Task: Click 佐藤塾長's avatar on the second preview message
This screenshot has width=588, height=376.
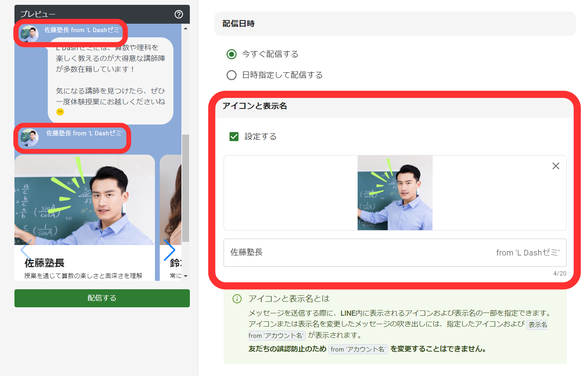Action: pyautogui.click(x=29, y=138)
